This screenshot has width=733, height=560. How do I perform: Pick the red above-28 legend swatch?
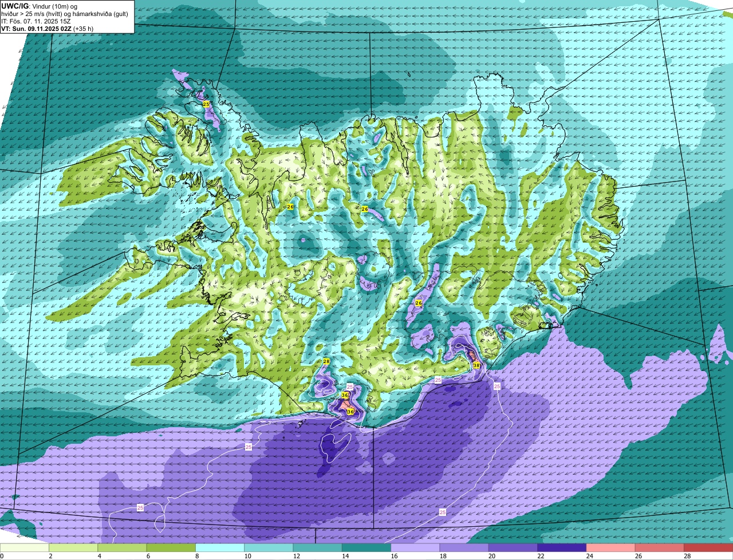pos(708,548)
